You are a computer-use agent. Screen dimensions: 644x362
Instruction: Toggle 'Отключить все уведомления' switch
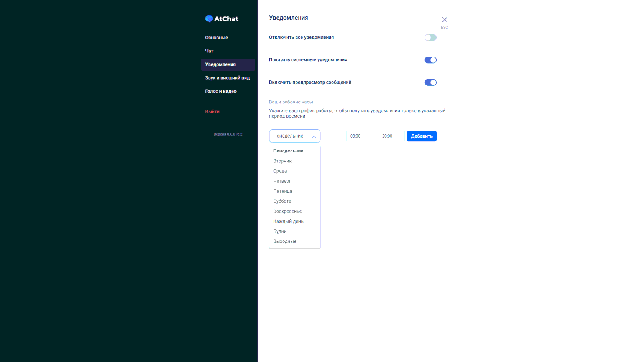tap(430, 38)
